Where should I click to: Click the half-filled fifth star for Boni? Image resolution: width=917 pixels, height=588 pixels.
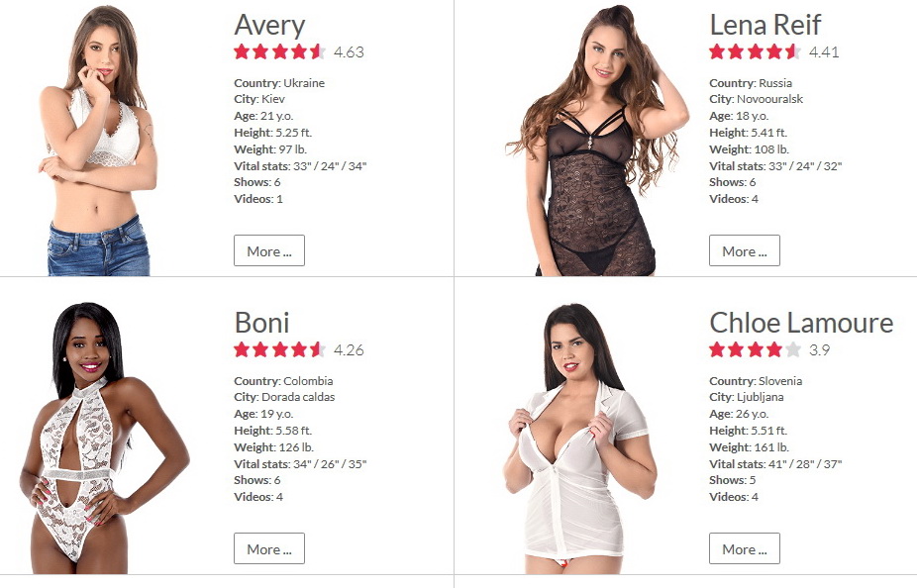click(x=318, y=349)
